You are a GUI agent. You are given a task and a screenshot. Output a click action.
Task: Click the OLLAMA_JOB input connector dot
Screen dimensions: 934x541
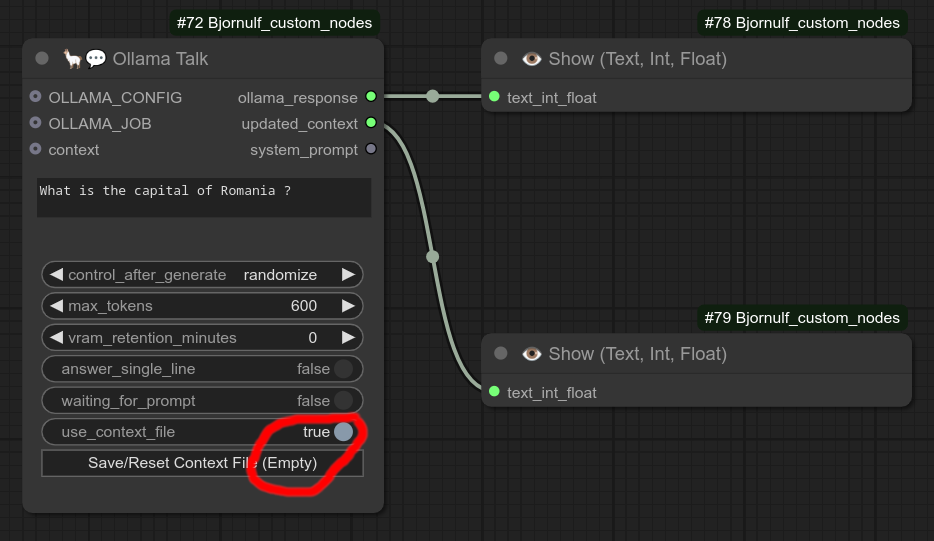36,123
